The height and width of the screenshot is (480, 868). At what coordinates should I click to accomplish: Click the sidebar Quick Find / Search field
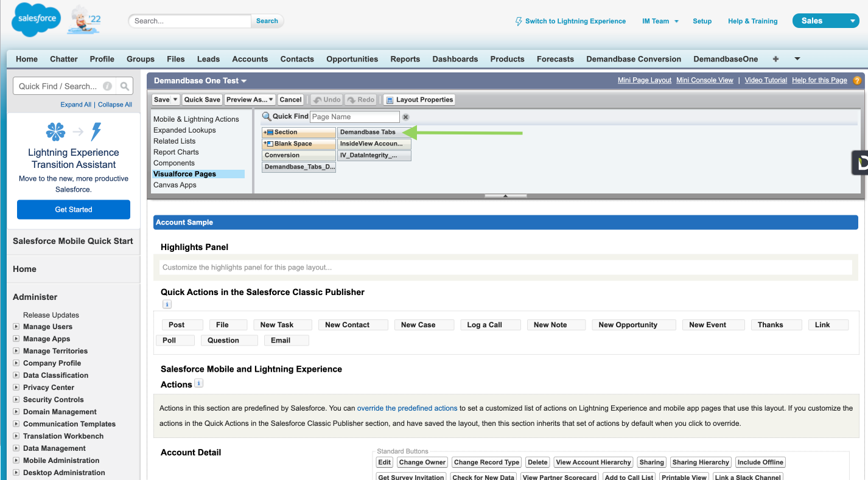63,86
